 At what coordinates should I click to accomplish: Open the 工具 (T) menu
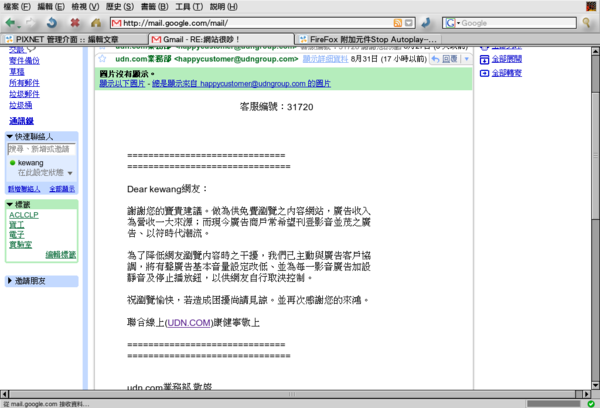[189, 7]
